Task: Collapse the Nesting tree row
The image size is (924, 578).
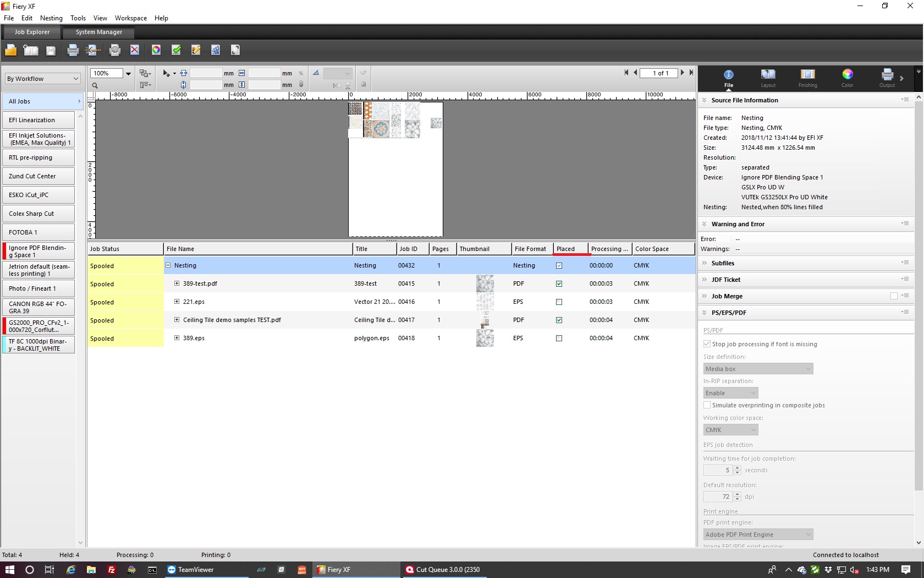Action: pos(168,265)
